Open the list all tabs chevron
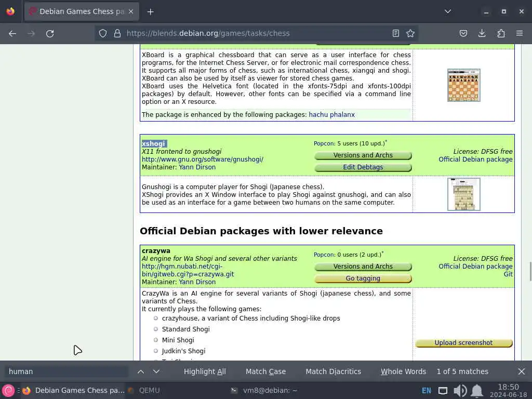The height and width of the screenshot is (399, 532). (448, 11)
